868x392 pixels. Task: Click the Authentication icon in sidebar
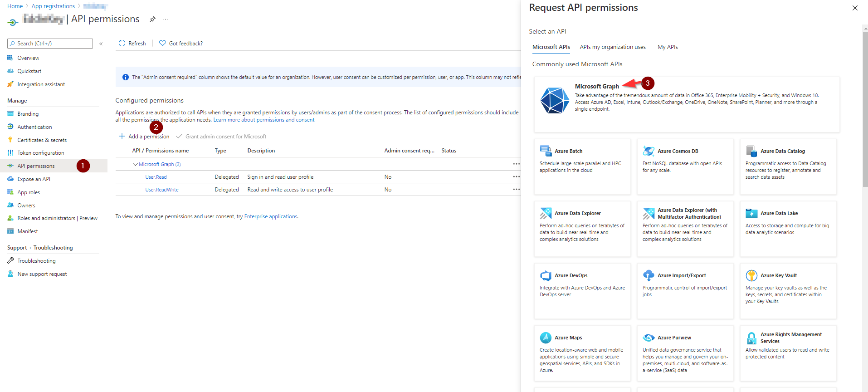click(10, 127)
